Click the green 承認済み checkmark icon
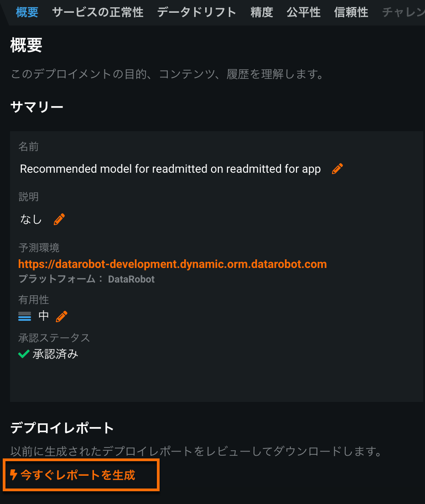The image size is (425, 504). click(24, 354)
